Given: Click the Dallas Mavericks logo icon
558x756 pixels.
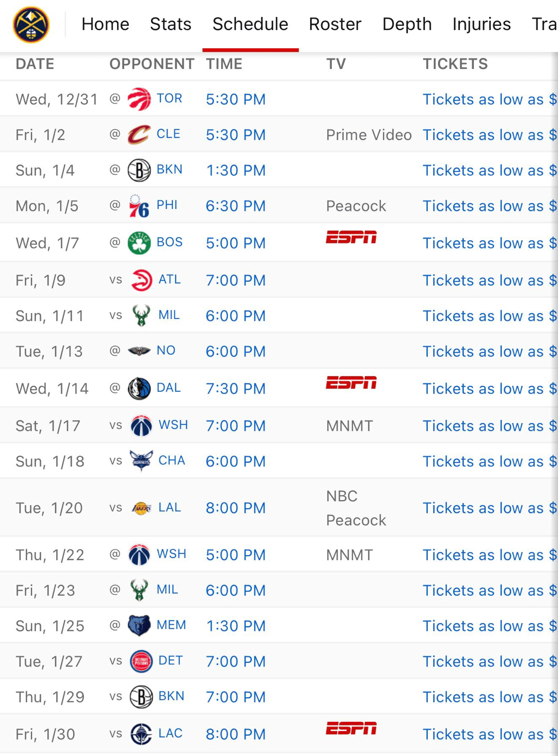Looking at the screenshot, I should [x=139, y=388].
